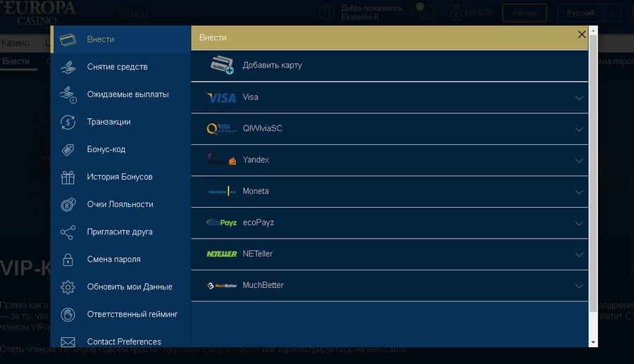Click the moneta.ru logo
This screenshot has width=634, height=364.
[222, 192]
